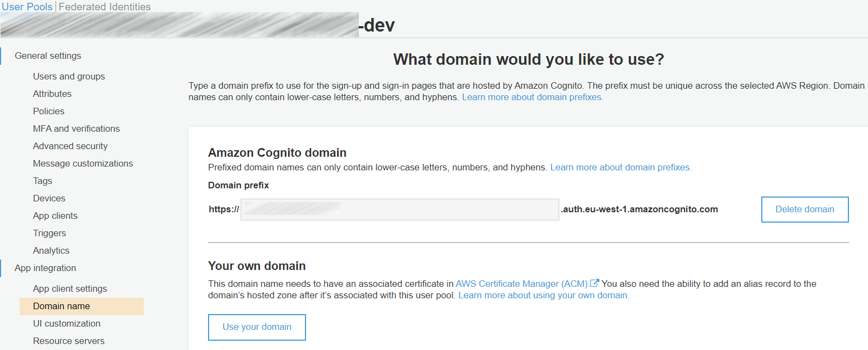
Task: Switch to Federated Identities tab
Action: point(105,7)
